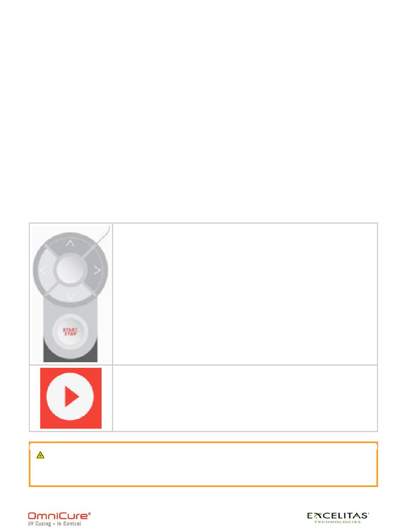Viewport: 407px width, 532px height.
Task: Click the red triangle play symbol
Action: click(71, 398)
